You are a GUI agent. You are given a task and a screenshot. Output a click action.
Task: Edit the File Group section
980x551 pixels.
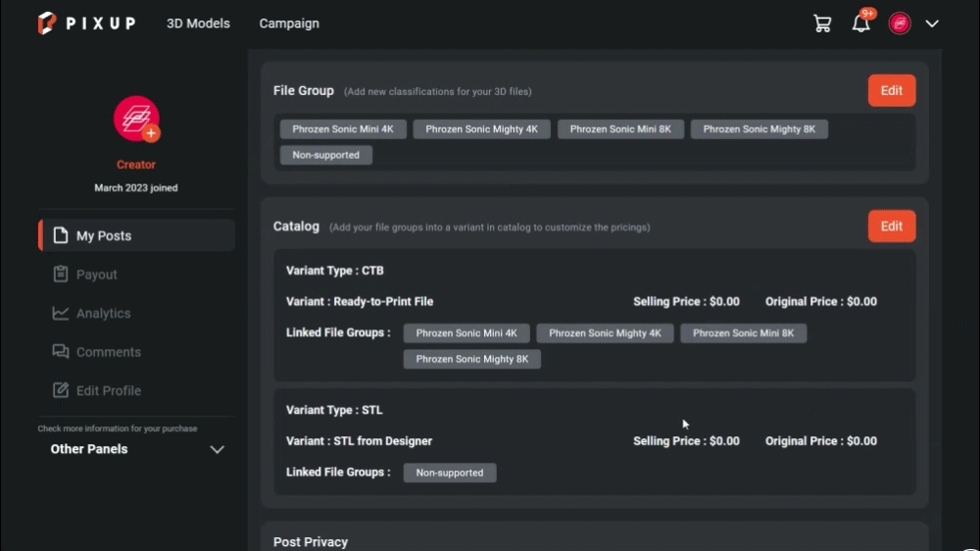[891, 90]
